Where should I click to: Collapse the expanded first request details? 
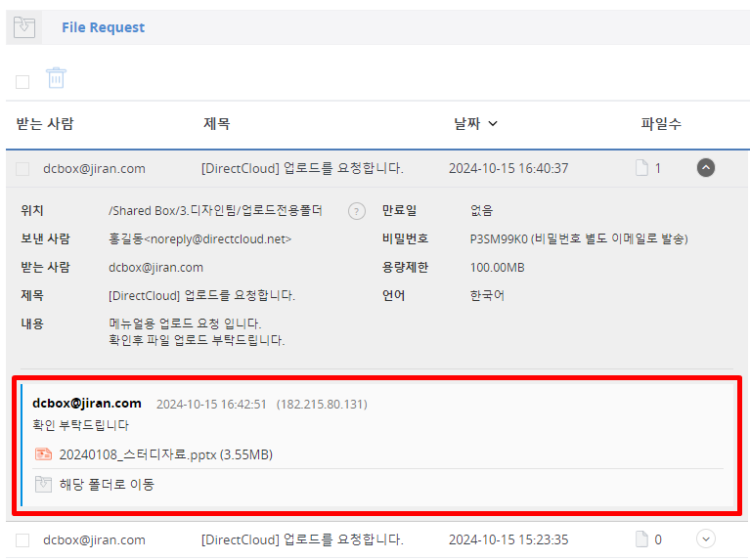pyautogui.click(x=706, y=168)
